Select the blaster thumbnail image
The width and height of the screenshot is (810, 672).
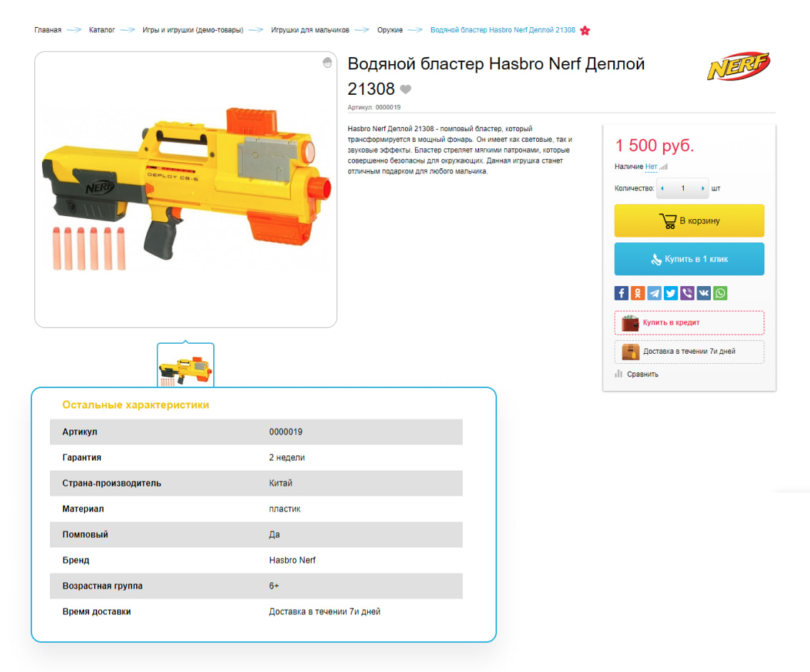(185, 365)
